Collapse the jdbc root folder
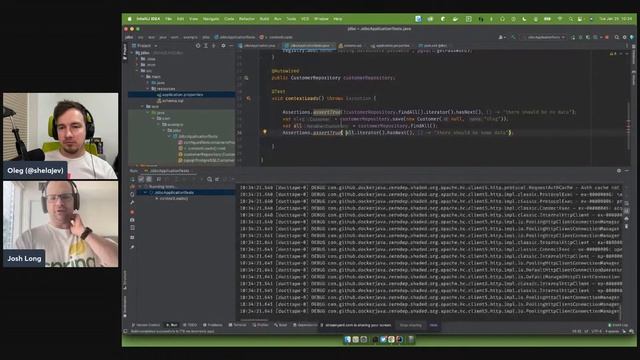Screen dimensions: 640x360 132,53
